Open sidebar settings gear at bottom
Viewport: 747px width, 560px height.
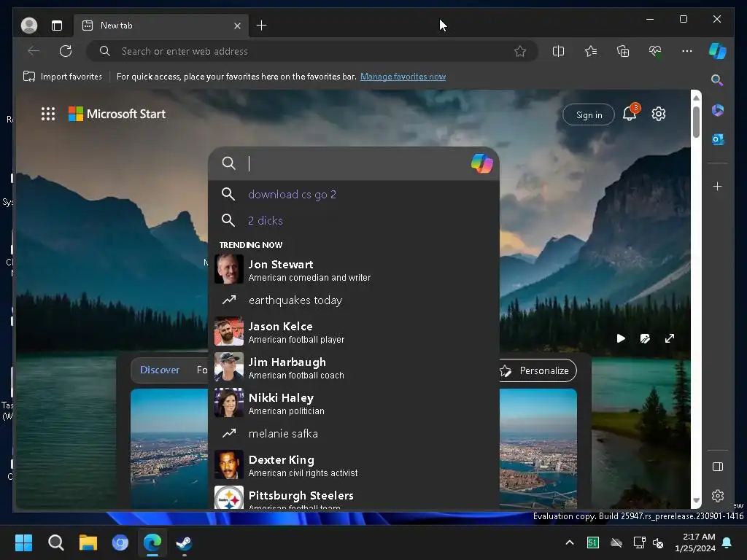(x=718, y=496)
